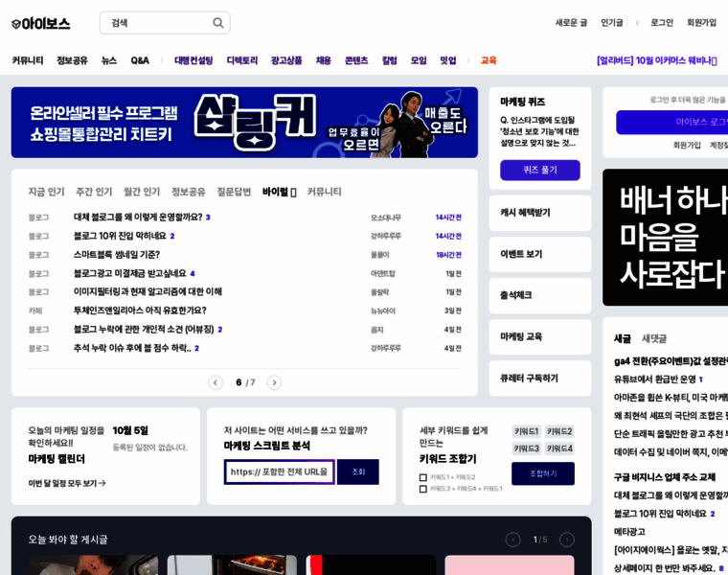Check the 키워드1 + 키워드2 checkbox

pyautogui.click(x=423, y=477)
